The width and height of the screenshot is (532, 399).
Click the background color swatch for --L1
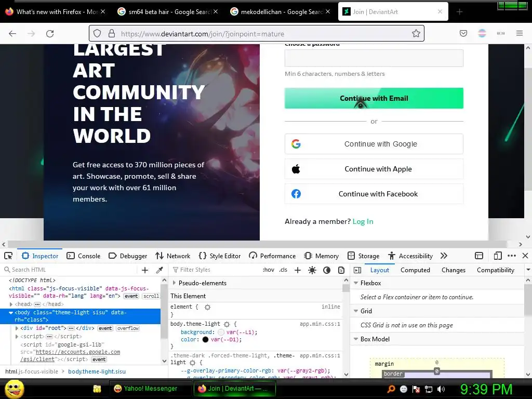(x=221, y=332)
